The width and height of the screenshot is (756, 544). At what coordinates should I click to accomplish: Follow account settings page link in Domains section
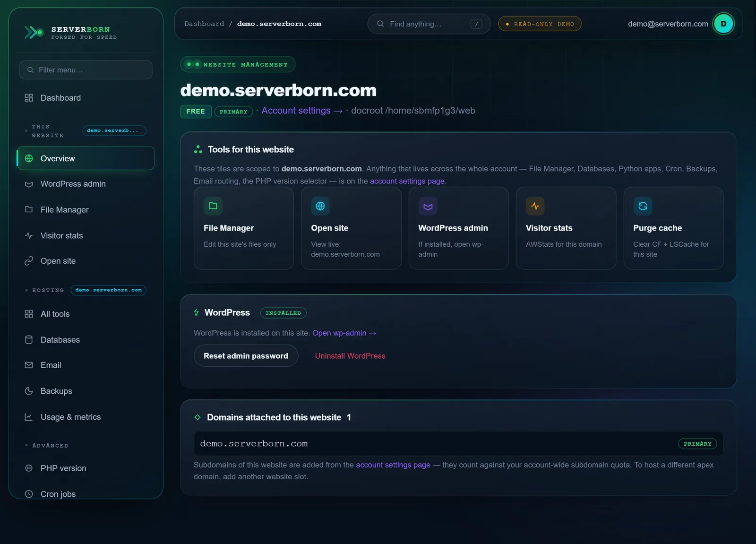393,465
